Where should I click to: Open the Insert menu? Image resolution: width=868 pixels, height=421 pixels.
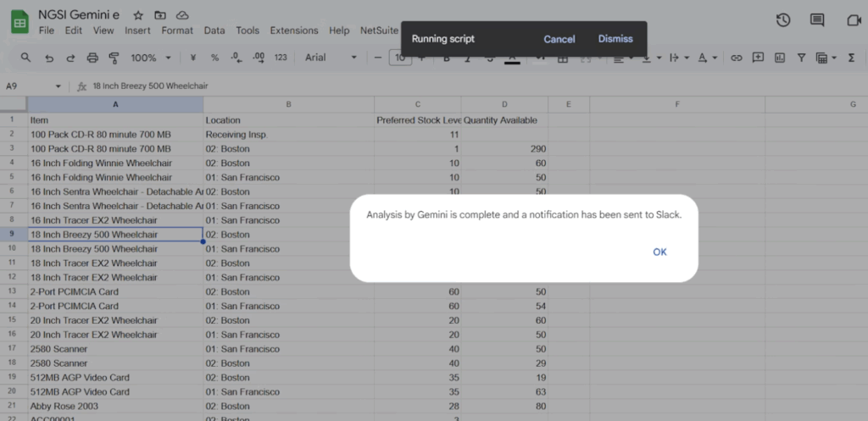point(137,30)
